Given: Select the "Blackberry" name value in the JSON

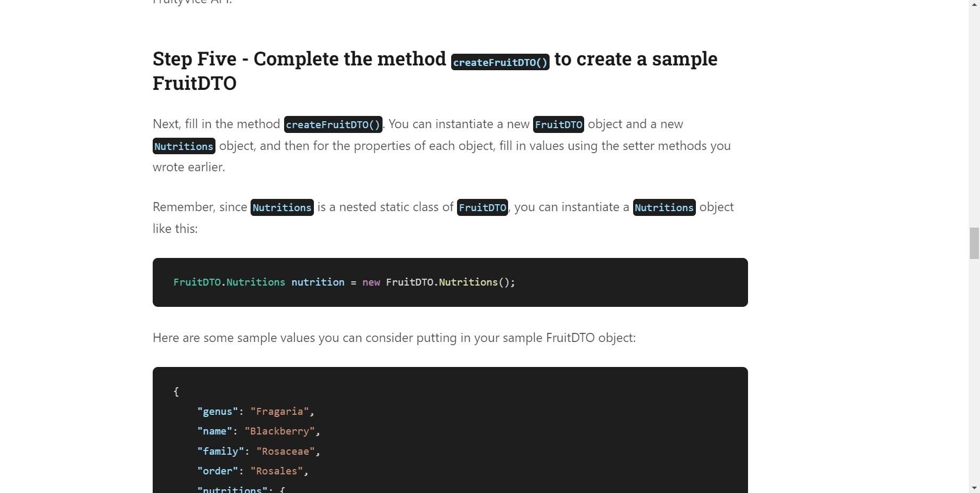Looking at the screenshot, I should click(281, 431).
